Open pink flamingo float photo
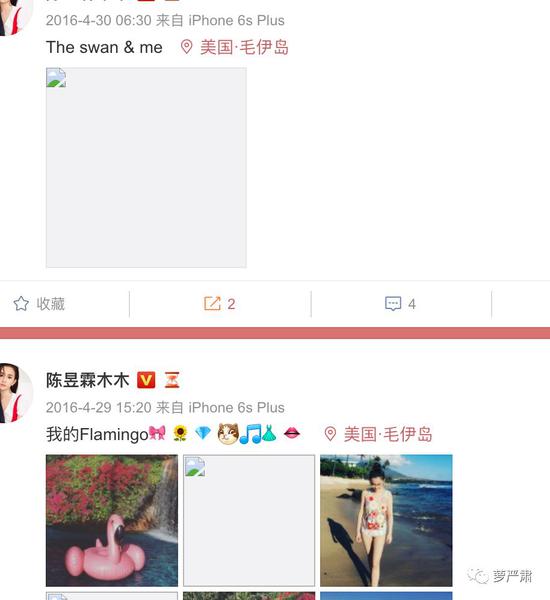The image size is (550, 600). pos(112,520)
